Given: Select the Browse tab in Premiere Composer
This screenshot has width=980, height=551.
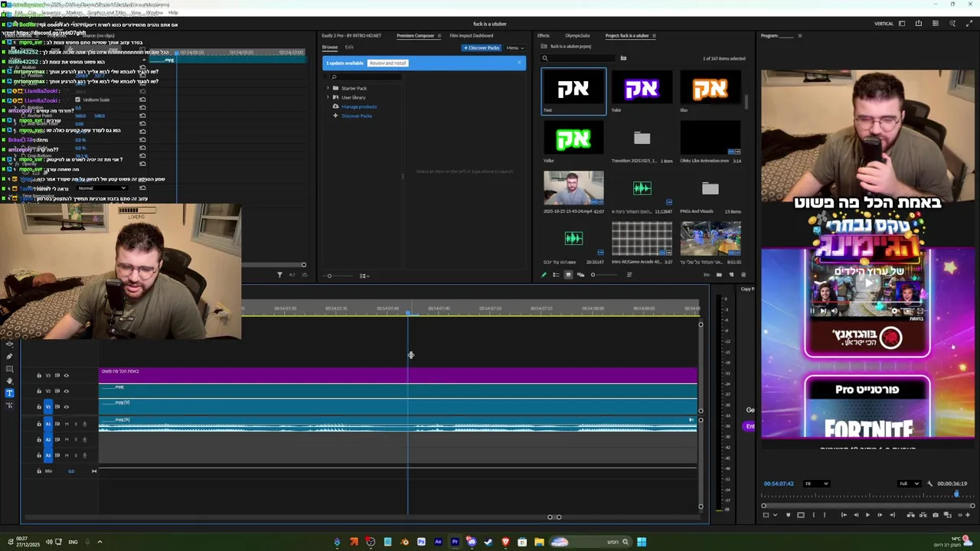Looking at the screenshot, I should pos(330,47).
